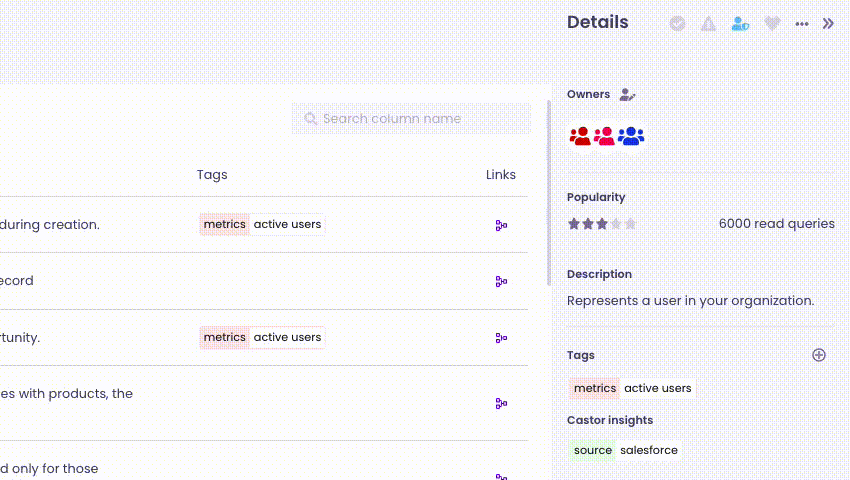Click the personal data user-shield icon
This screenshot has height=480, width=850.
(x=740, y=24)
